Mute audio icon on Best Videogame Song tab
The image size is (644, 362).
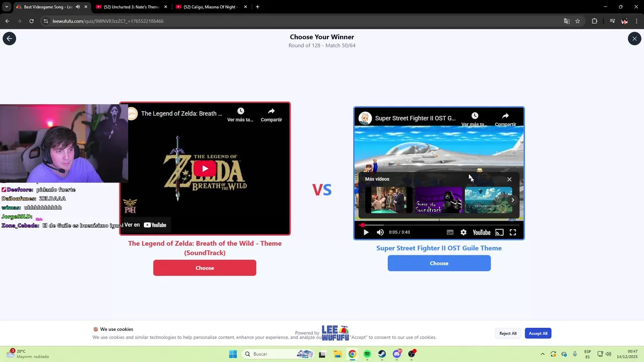point(77,7)
